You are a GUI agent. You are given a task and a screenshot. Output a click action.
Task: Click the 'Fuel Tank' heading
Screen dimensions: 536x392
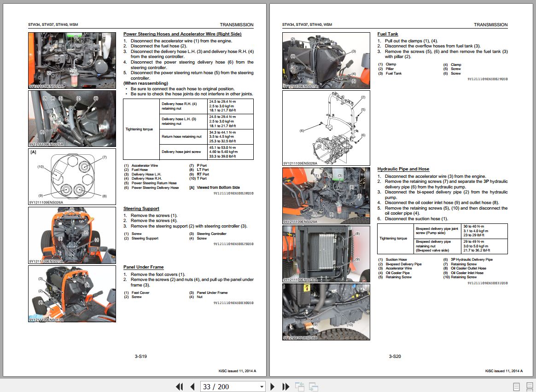(x=388, y=34)
